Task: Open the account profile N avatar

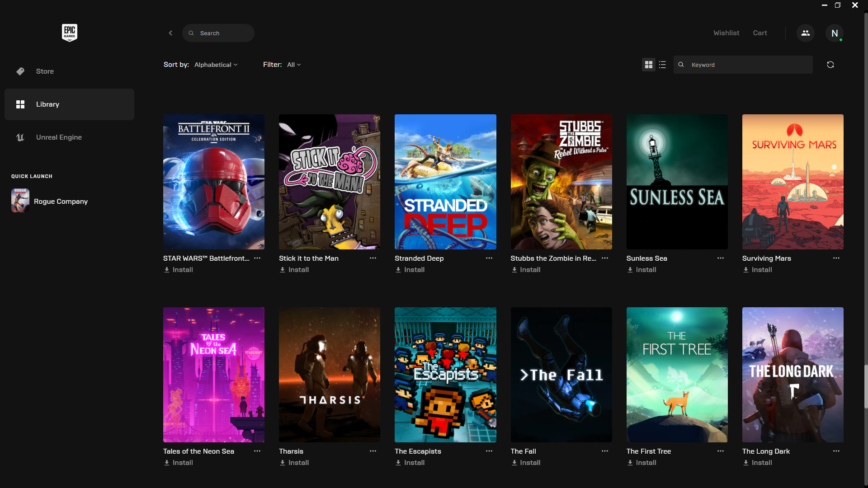Action: click(x=835, y=33)
